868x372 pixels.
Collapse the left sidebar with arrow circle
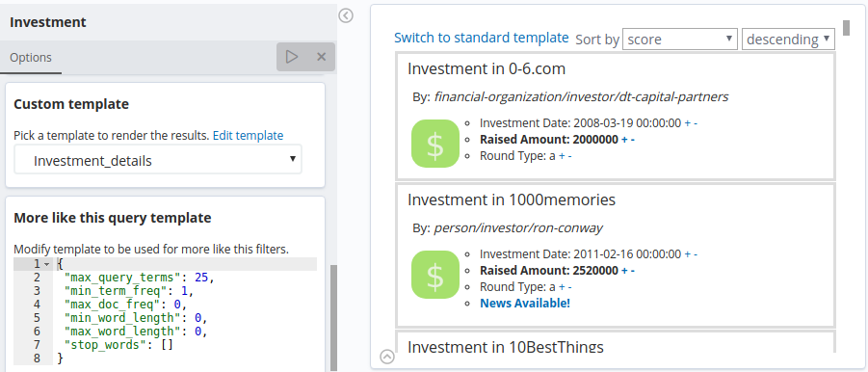pyautogui.click(x=346, y=15)
